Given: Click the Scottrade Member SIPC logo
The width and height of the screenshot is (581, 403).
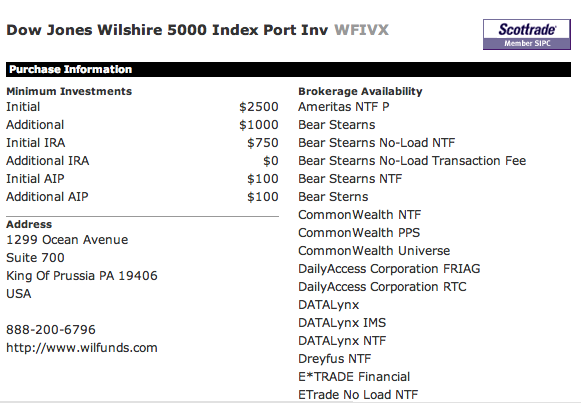Looking at the screenshot, I should [x=527, y=34].
